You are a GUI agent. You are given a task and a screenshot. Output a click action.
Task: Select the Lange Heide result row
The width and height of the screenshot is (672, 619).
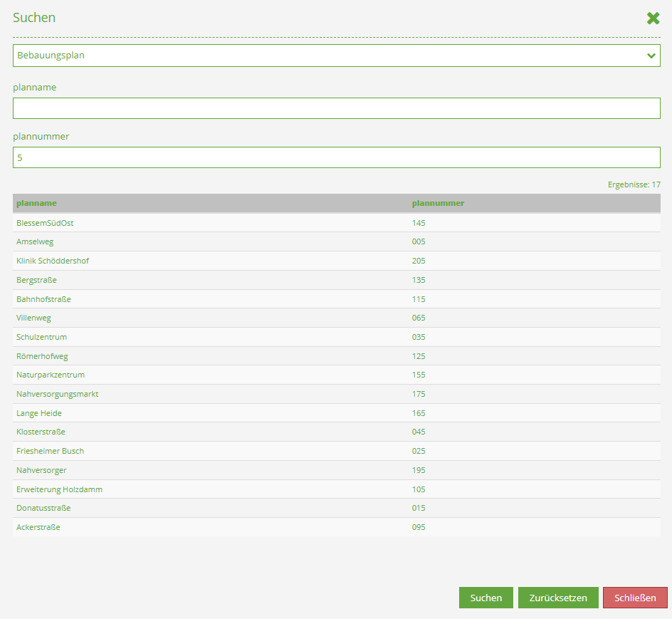click(337, 413)
